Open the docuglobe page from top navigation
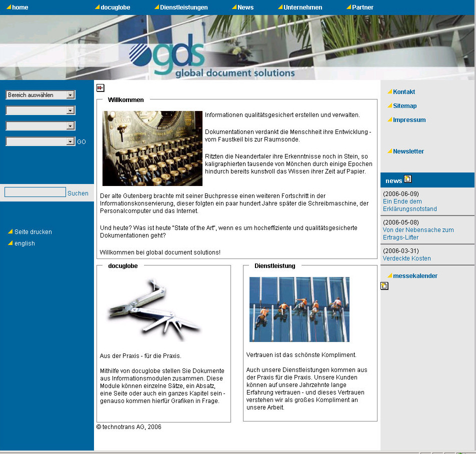 pyautogui.click(x=114, y=7)
